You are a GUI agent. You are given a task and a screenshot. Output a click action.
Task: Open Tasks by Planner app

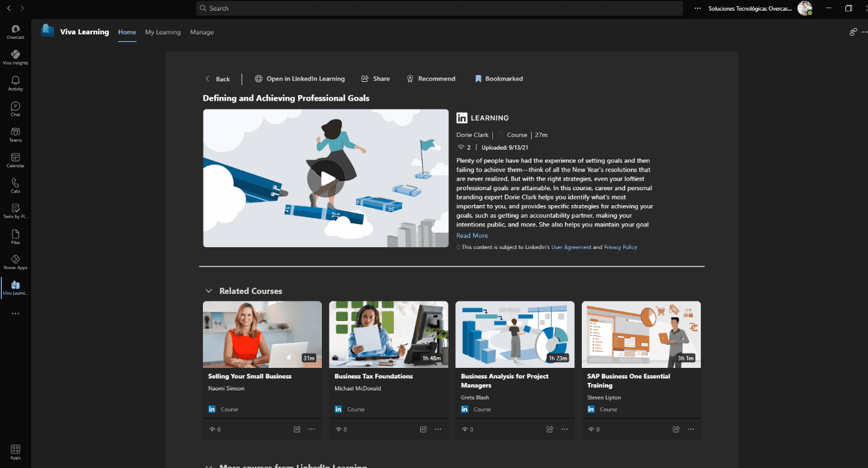pyautogui.click(x=16, y=211)
